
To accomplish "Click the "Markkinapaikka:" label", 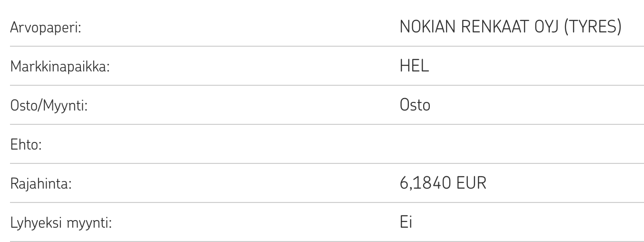I will 60,66.
